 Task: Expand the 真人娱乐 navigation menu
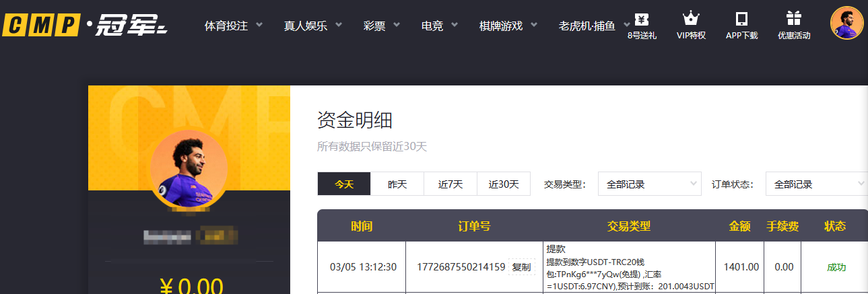click(x=312, y=26)
